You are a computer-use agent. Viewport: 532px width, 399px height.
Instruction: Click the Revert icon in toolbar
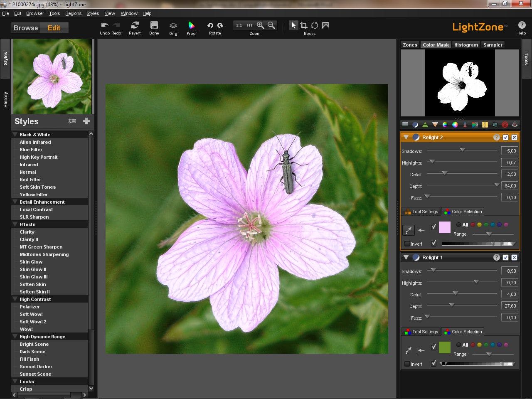pos(135,25)
